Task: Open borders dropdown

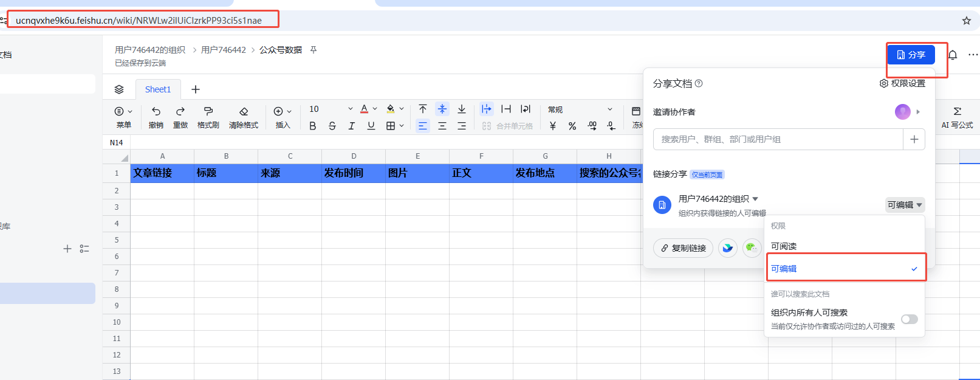Action: [x=395, y=126]
